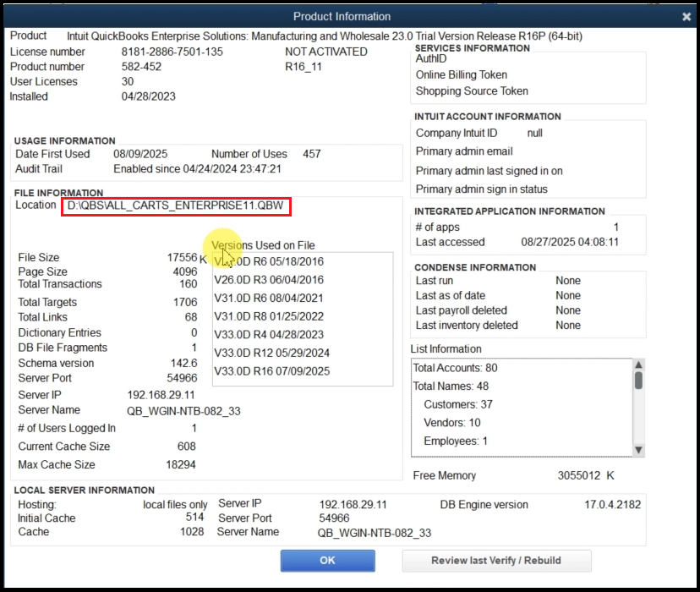
Task: Select V33.0D R4 04/28/2023 version entry
Action: coord(269,335)
